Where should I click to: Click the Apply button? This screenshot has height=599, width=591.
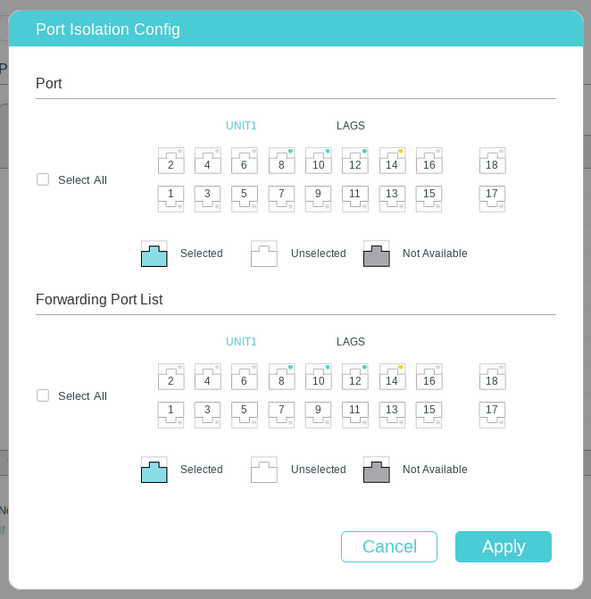503,546
